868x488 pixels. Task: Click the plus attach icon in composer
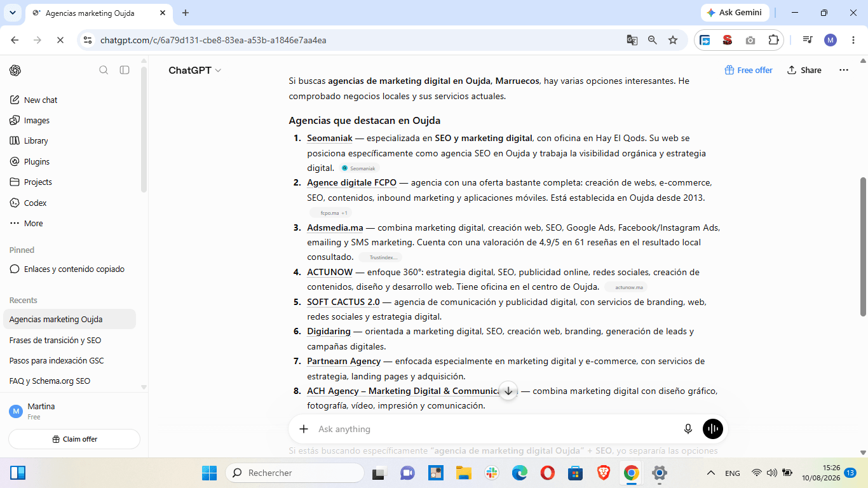coord(304,429)
